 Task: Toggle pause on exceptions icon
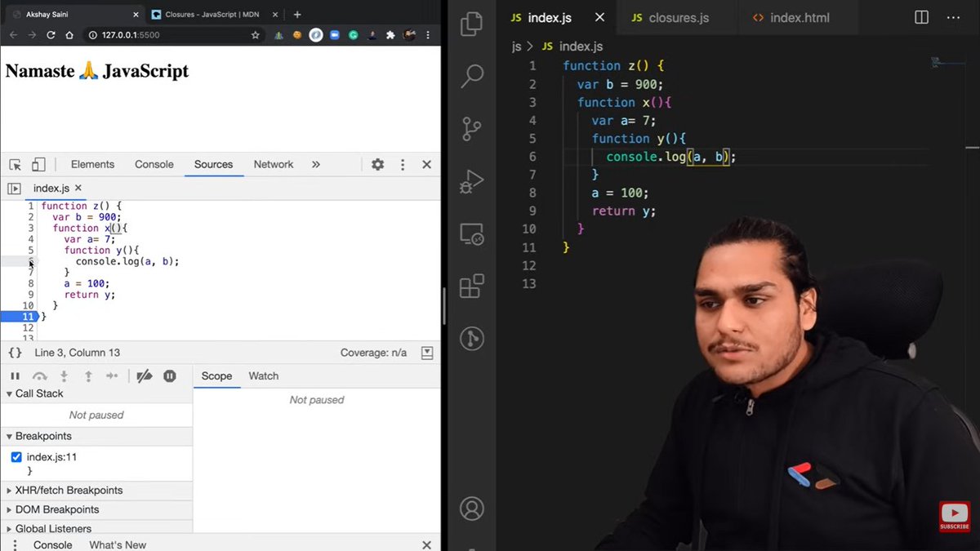coord(170,376)
